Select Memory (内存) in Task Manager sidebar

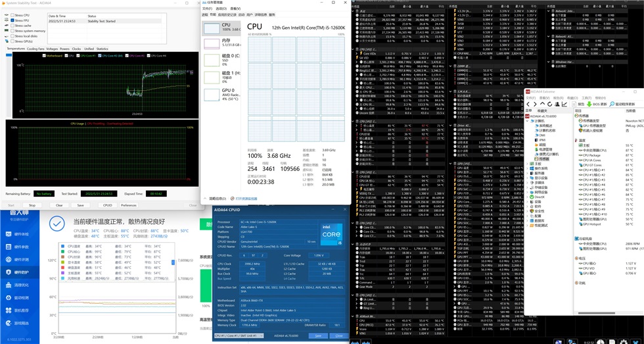(x=223, y=43)
